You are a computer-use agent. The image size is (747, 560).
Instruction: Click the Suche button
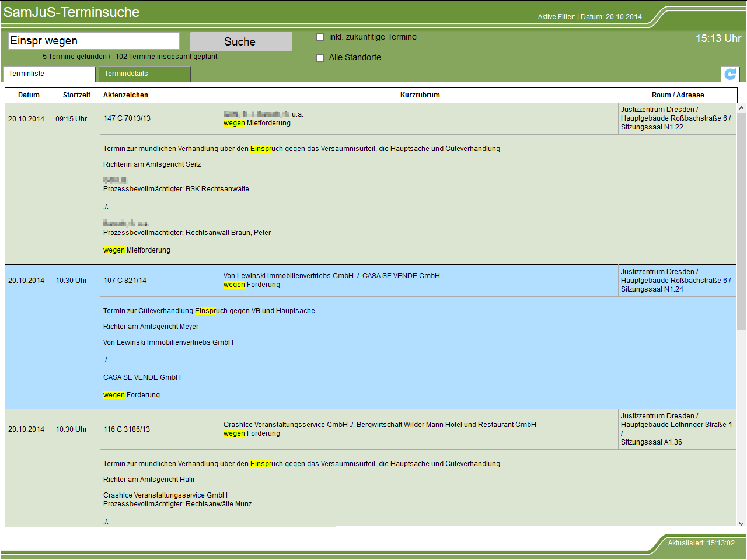241,41
